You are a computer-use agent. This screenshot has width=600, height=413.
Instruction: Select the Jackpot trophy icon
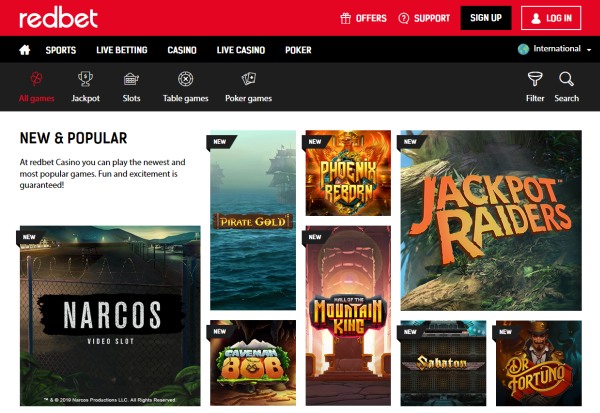85,79
